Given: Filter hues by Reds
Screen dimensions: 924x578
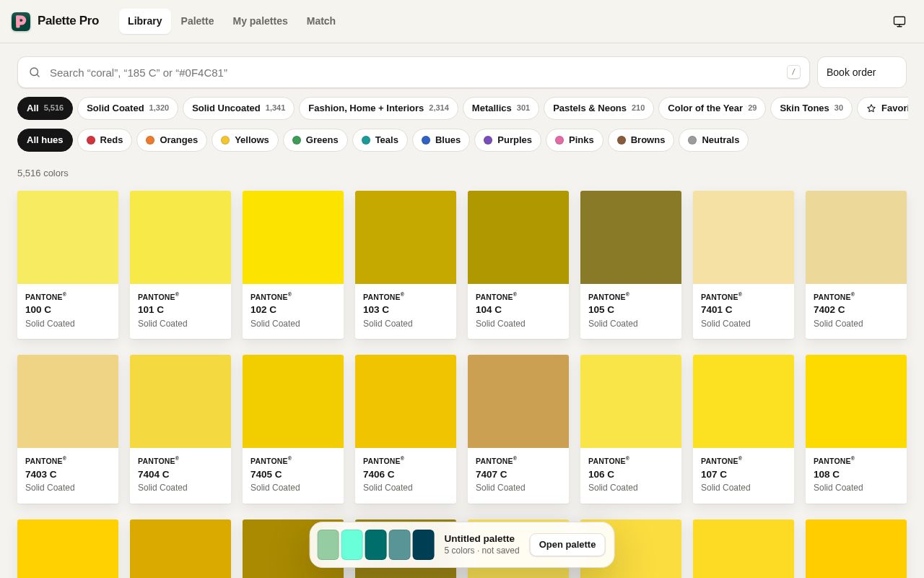Looking at the screenshot, I should click(x=105, y=140).
